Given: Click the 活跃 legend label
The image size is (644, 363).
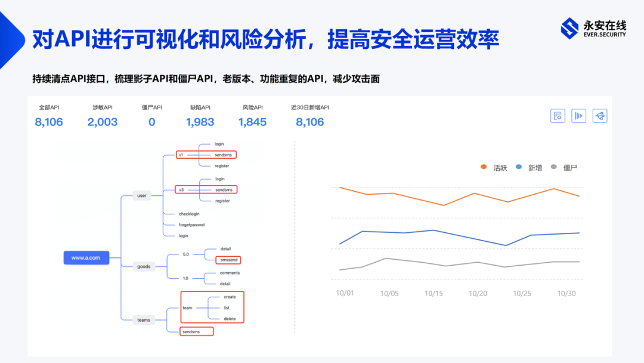Looking at the screenshot, I should pyautogui.click(x=500, y=168).
